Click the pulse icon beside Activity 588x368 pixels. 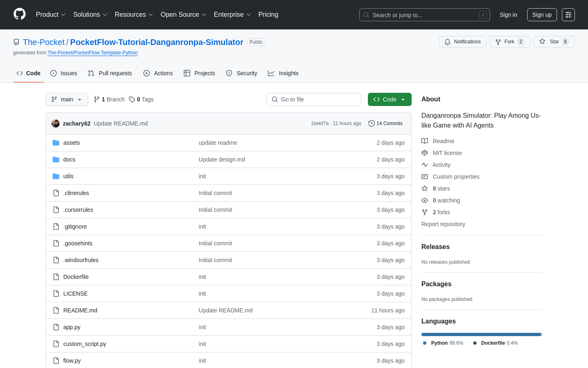point(425,165)
